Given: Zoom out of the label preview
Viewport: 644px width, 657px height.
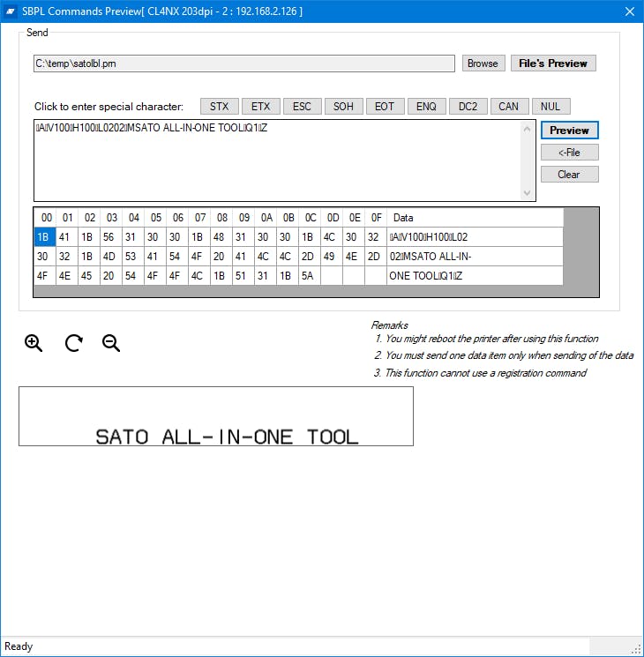Looking at the screenshot, I should point(111,343).
